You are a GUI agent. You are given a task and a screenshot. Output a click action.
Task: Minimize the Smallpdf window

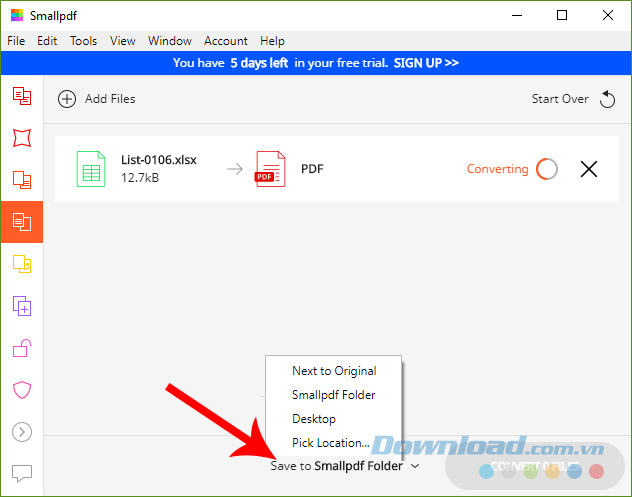pos(517,15)
